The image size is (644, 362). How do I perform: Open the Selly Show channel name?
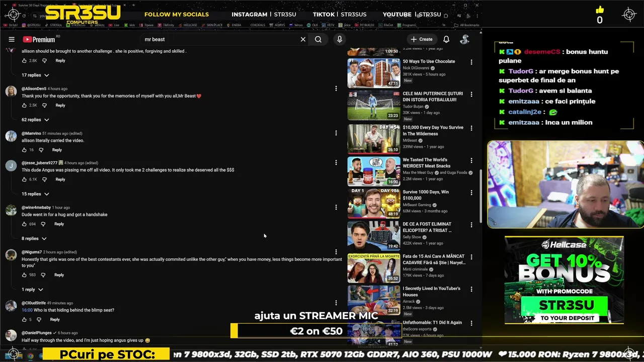(x=412, y=237)
